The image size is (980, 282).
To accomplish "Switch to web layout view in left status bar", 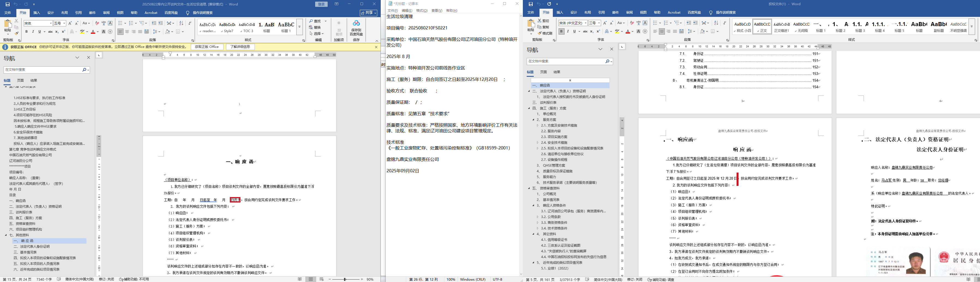I will click(321, 279).
